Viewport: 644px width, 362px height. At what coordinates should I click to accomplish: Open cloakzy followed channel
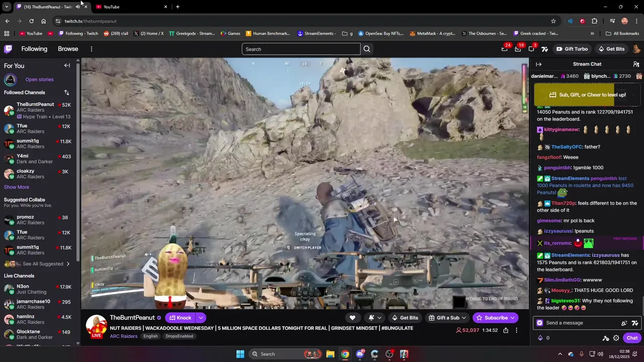tap(38, 173)
